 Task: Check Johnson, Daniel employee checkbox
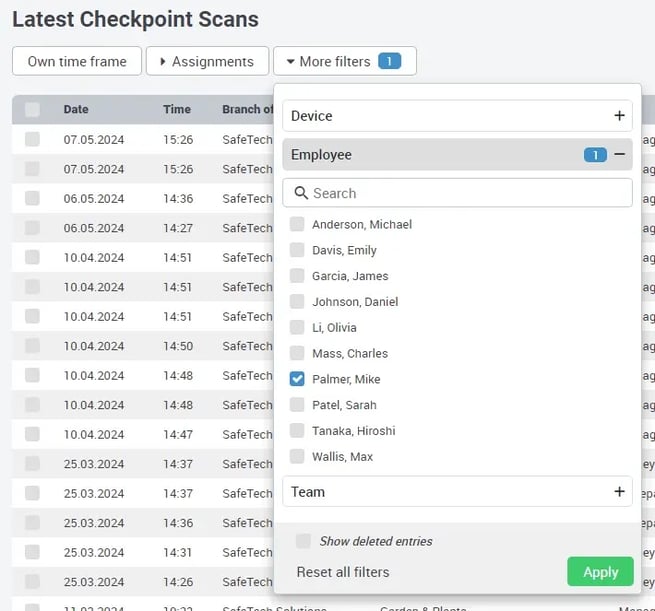(297, 302)
